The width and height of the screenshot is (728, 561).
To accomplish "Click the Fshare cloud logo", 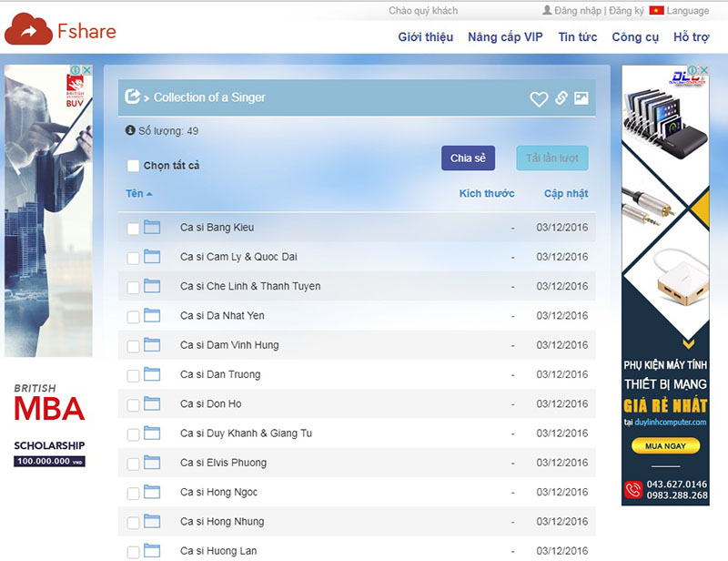I will coord(29,32).
